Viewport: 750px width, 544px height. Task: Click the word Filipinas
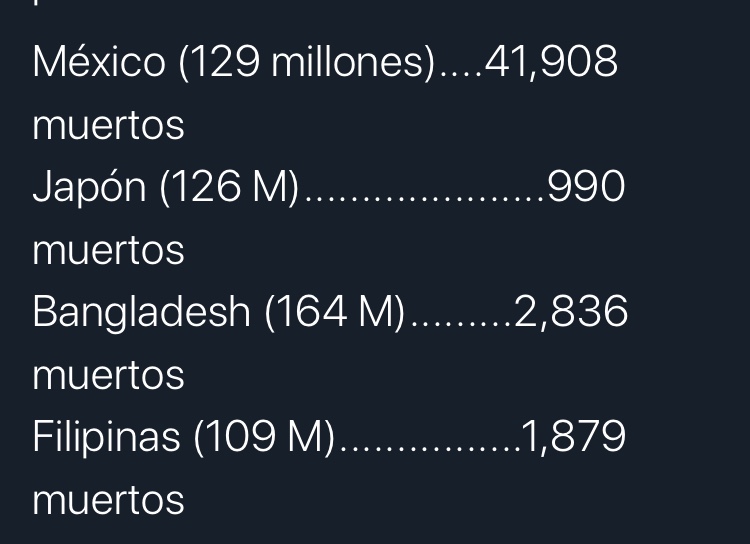pyautogui.click(x=106, y=437)
